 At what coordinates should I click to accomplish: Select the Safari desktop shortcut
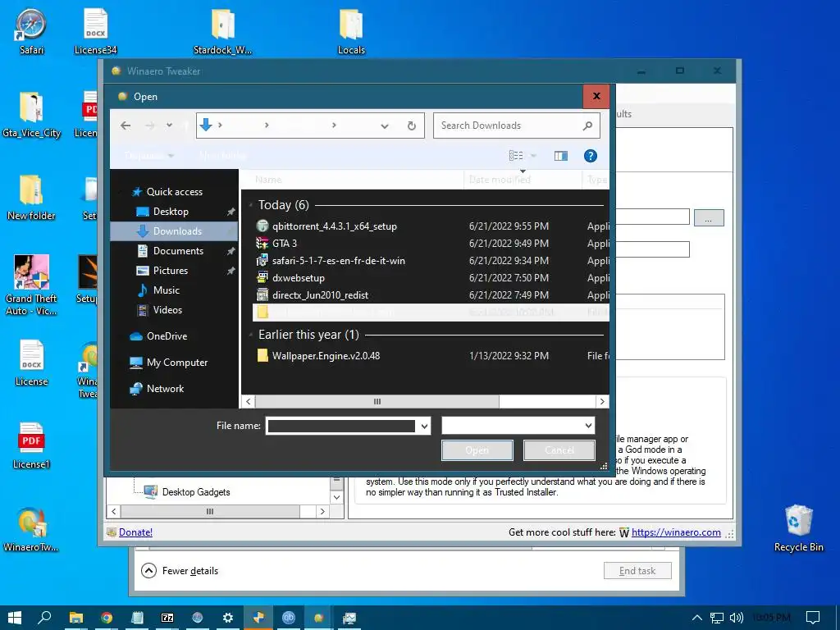pyautogui.click(x=31, y=32)
